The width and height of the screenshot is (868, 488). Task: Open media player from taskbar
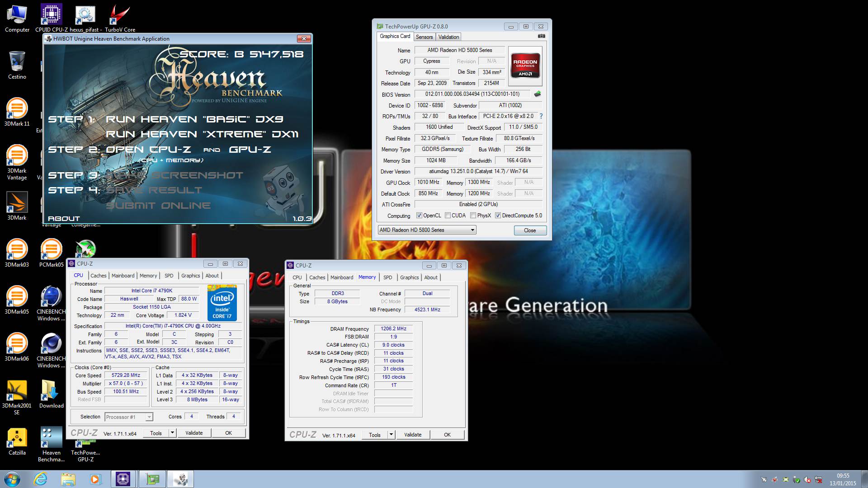click(95, 479)
